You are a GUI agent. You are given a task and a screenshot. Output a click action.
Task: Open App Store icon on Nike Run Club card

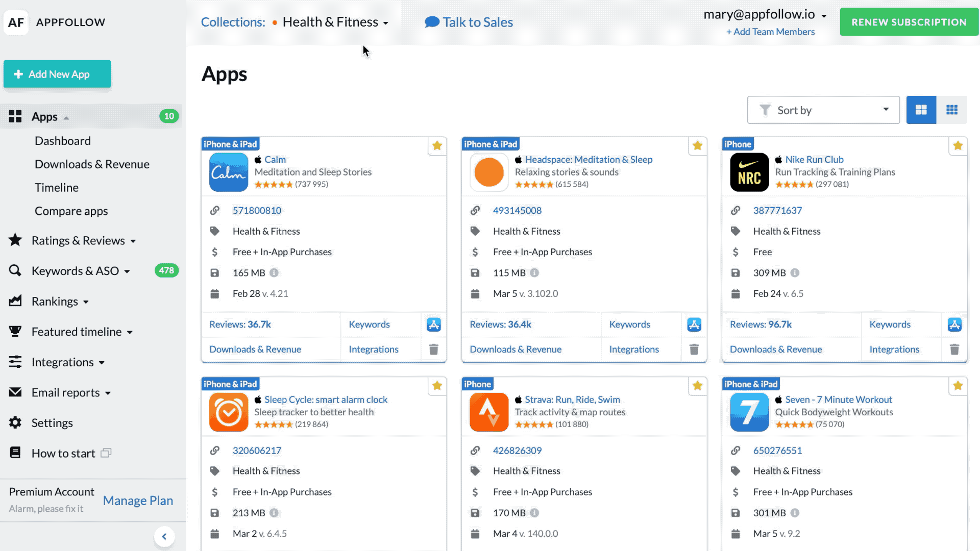pos(954,324)
